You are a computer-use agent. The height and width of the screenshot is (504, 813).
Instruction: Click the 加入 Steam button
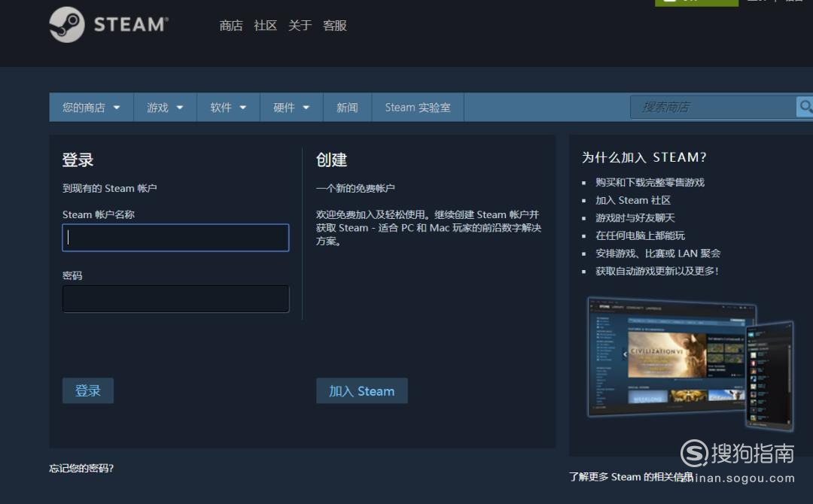[x=362, y=390]
